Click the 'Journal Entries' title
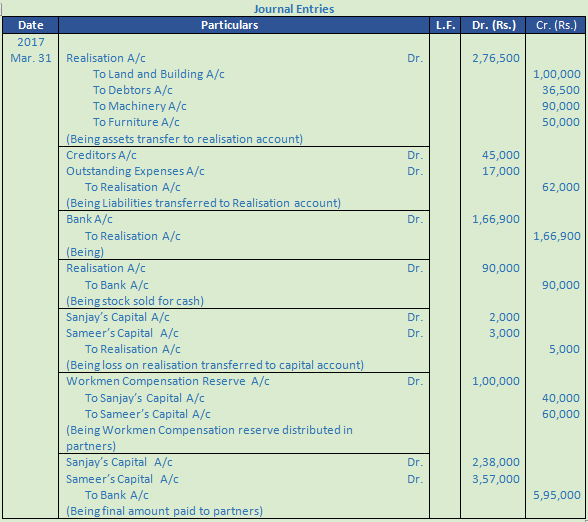The image size is (588, 522). pyautogui.click(x=294, y=9)
